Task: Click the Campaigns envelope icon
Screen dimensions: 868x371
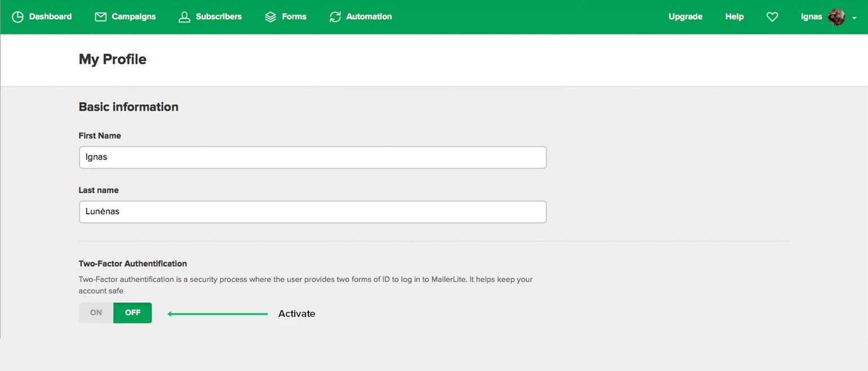Action: coord(101,17)
